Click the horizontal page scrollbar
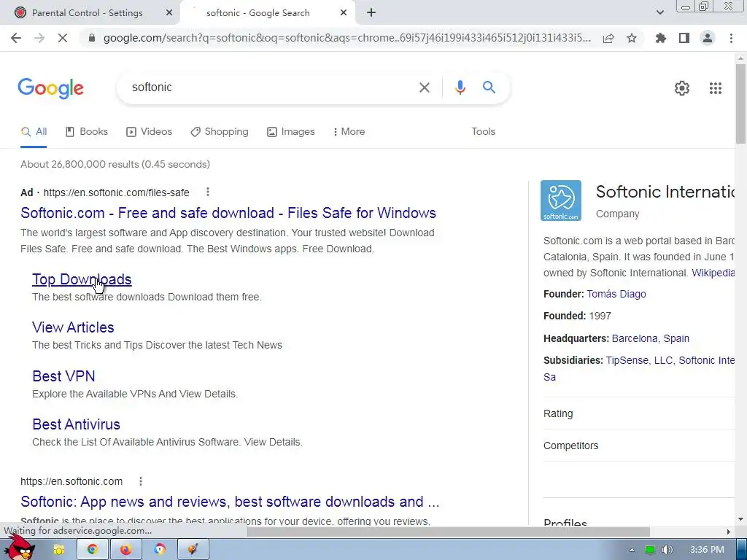This screenshot has height=560, width=747. point(448,532)
